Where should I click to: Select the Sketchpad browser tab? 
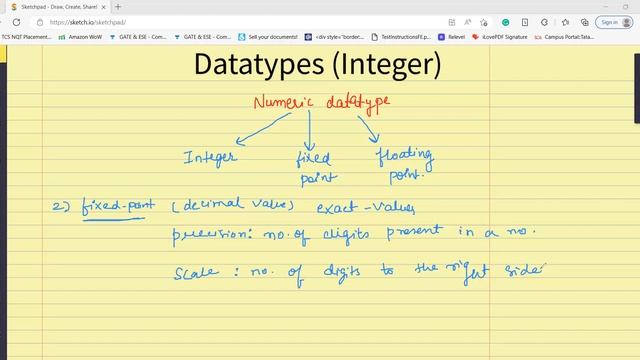pyautogui.click(x=58, y=7)
